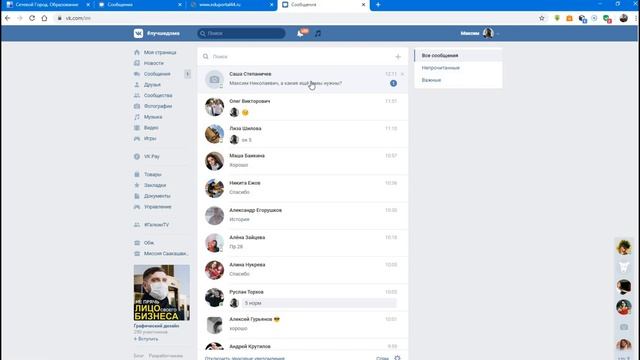Switch to the Сетевой Город. Образование browser tab
640x360 pixels.
(47, 4)
